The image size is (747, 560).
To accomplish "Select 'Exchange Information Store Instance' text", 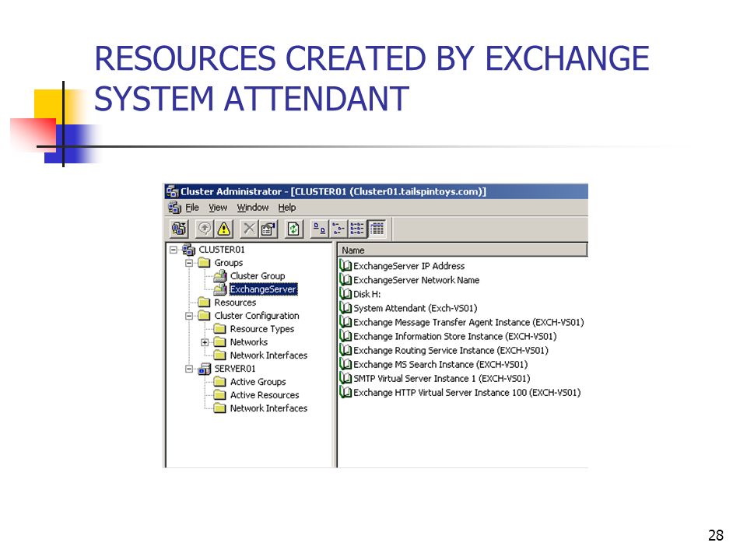I will (x=428, y=336).
